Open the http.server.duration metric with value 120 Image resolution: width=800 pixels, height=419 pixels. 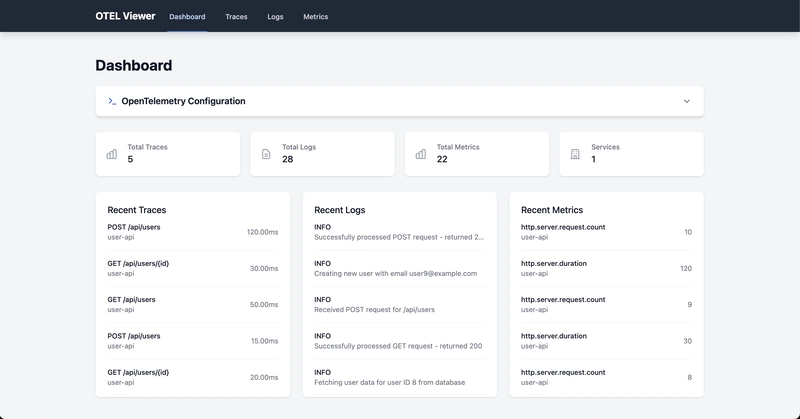[606, 268]
